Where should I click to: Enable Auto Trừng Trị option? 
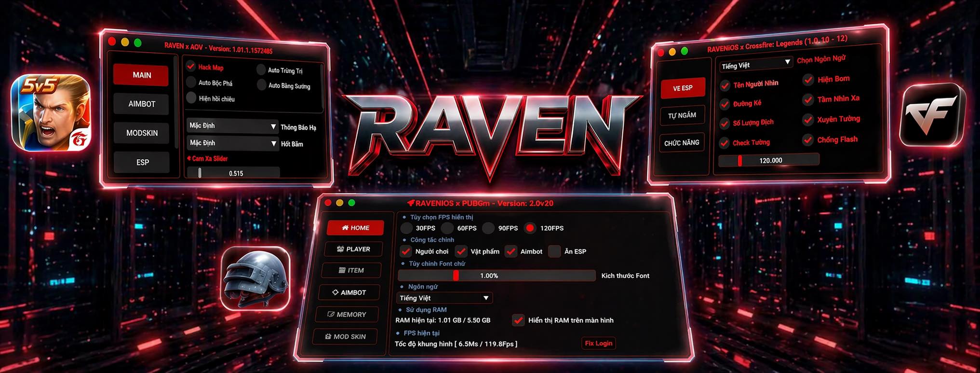pos(261,69)
